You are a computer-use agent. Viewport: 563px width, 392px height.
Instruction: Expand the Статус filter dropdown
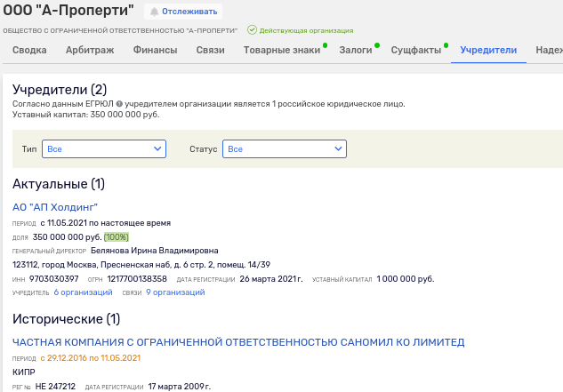pyautogui.click(x=285, y=149)
